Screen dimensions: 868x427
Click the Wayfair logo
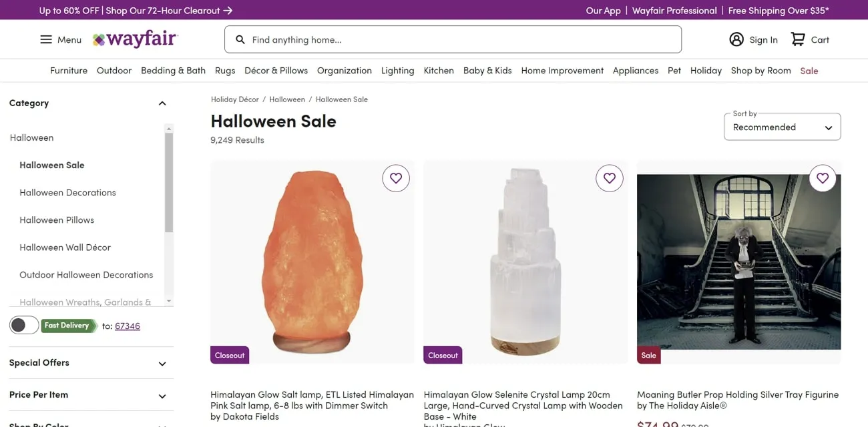pyautogui.click(x=135, y=39)
